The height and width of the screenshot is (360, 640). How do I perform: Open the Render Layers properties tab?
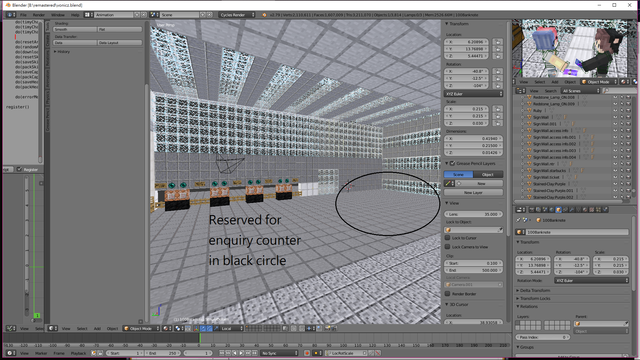pos(538,210)
